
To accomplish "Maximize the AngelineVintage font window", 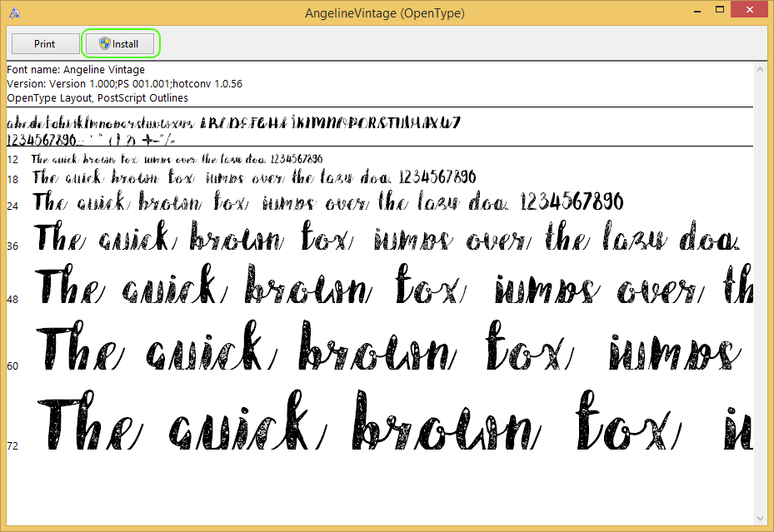I will pos(720,10).
